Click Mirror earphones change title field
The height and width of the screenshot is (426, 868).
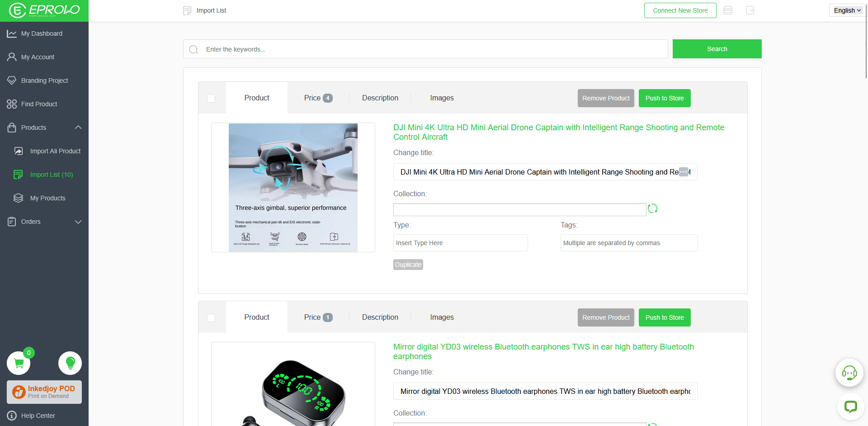(545, 391)
